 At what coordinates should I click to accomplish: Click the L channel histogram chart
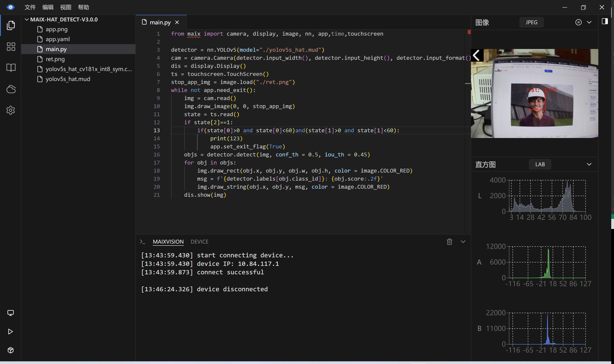coord(547,196)
